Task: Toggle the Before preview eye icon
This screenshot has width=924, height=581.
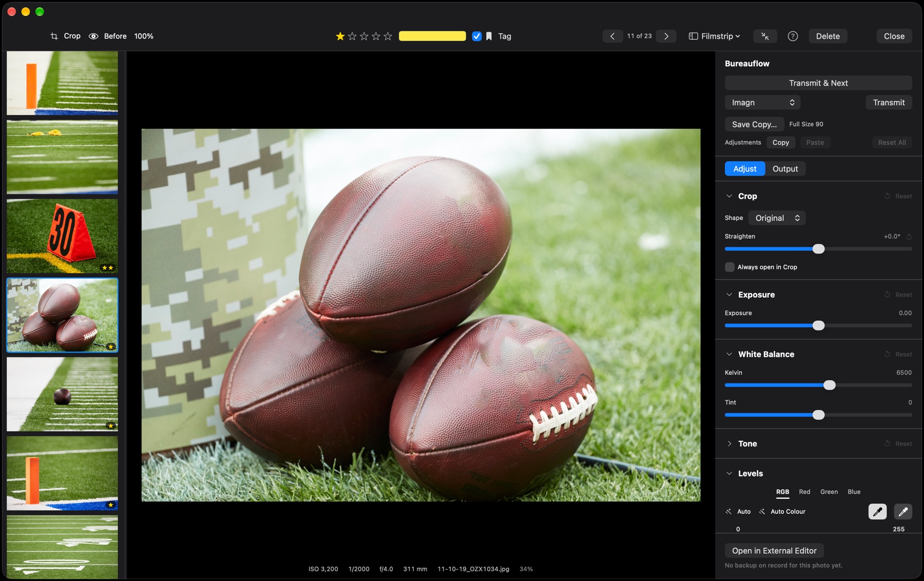Action: [x=93, y=36]
